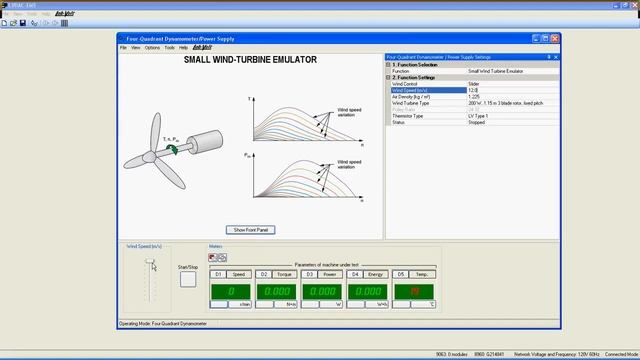This screenshot has height=360, width=640.
Task: Click the Energy meter W·h unit button
Action: click(377, 304)
